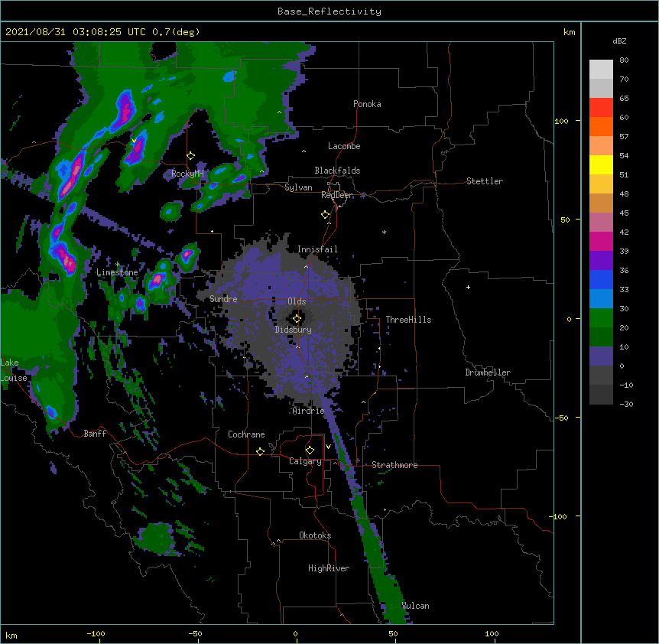
Task: Click the Cochrane town label
Action: (x=246, y=434)
